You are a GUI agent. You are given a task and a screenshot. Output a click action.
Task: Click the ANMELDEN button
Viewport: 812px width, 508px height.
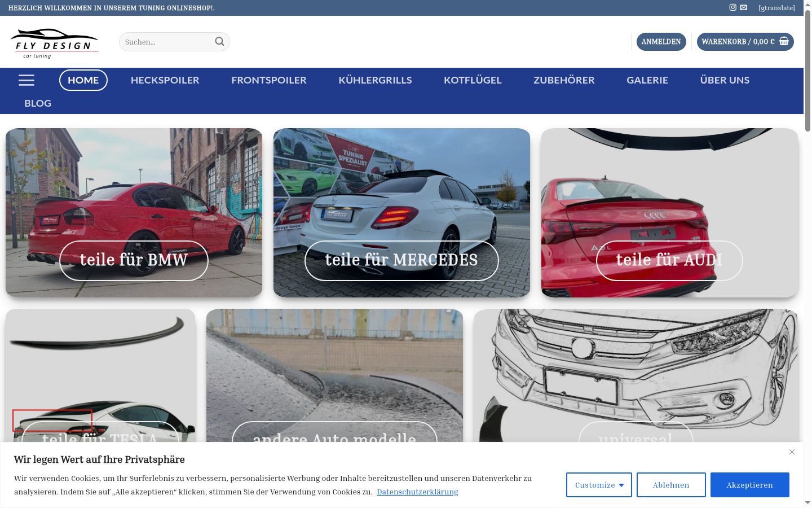coord(661,42)
